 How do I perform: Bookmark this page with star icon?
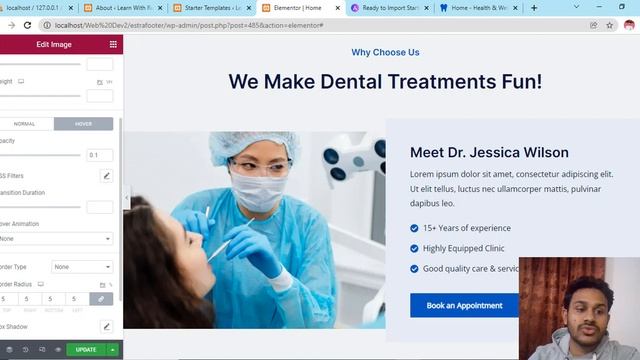(609, 25)
